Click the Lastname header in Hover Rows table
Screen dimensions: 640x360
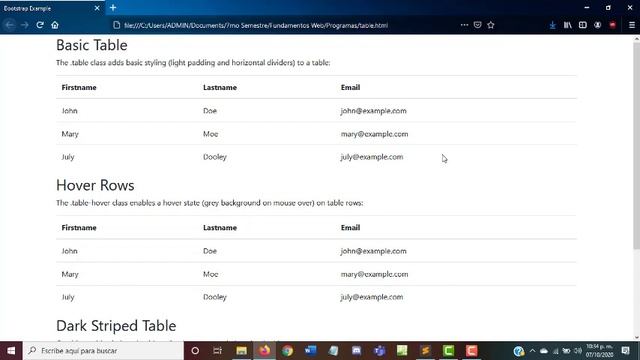point(220,228)
